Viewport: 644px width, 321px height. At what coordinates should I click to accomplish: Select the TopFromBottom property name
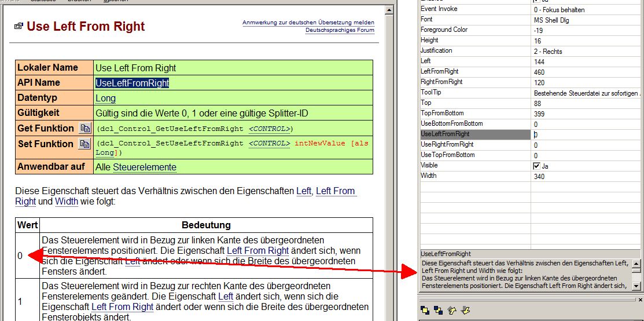click(x=442, y=113)
